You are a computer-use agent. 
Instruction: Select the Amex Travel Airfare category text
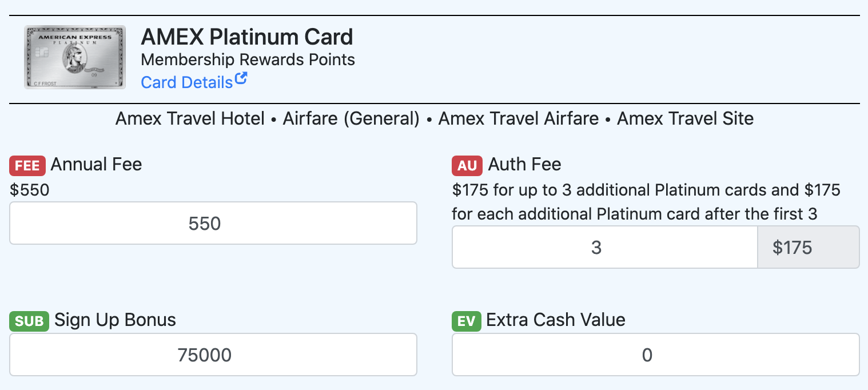pos(519,119)
